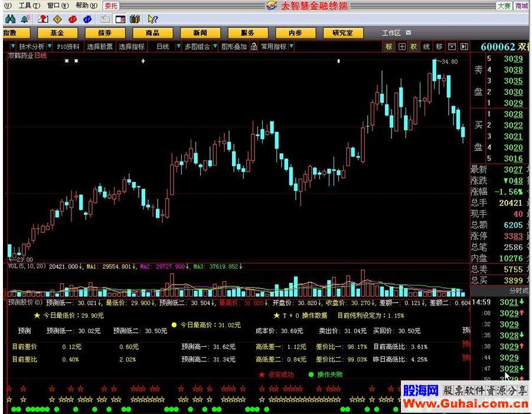
Task: Click the sell-5 price 3039
Action: pos(513,58)
